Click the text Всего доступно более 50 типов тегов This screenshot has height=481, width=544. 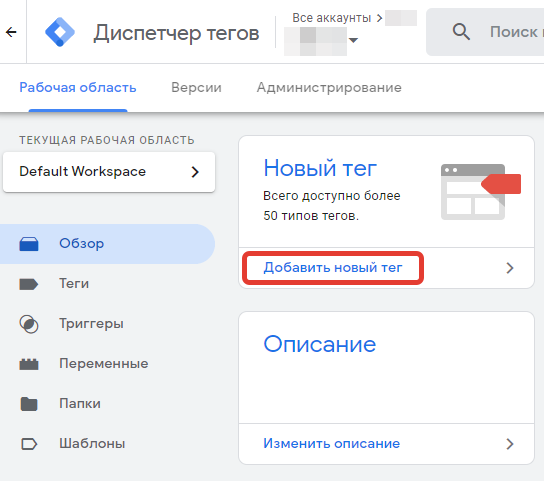(332, 206)
